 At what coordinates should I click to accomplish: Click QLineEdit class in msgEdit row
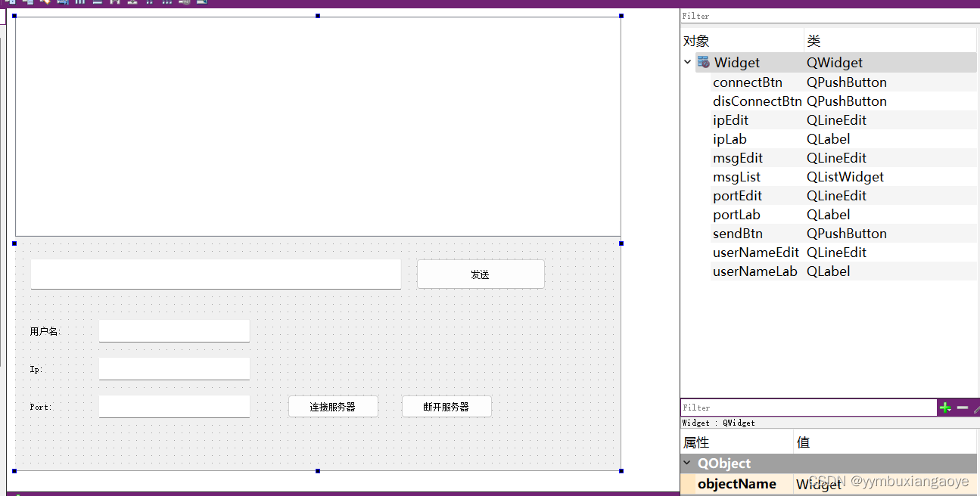coord(837,158)
